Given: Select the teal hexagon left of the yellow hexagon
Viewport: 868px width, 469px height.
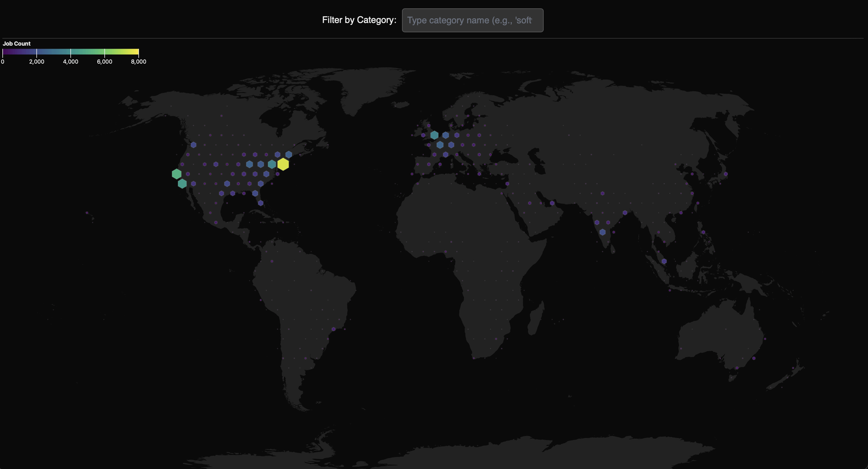Looking at the screenshot, I should [272, 164].
